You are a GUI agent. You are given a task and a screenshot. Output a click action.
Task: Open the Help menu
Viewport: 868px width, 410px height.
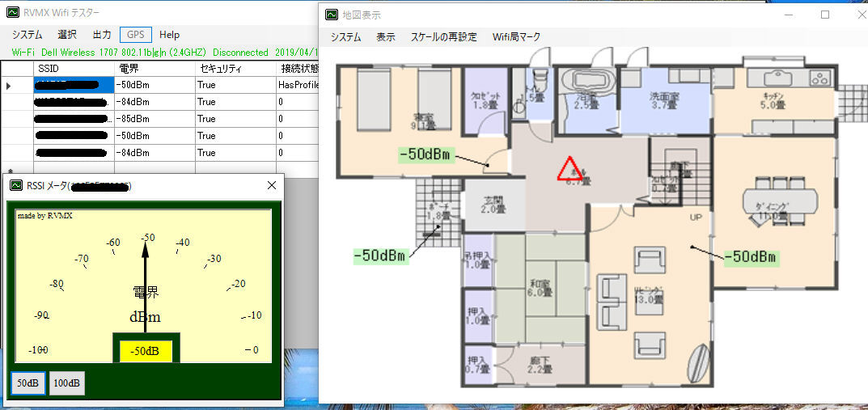tap(170, 35)
